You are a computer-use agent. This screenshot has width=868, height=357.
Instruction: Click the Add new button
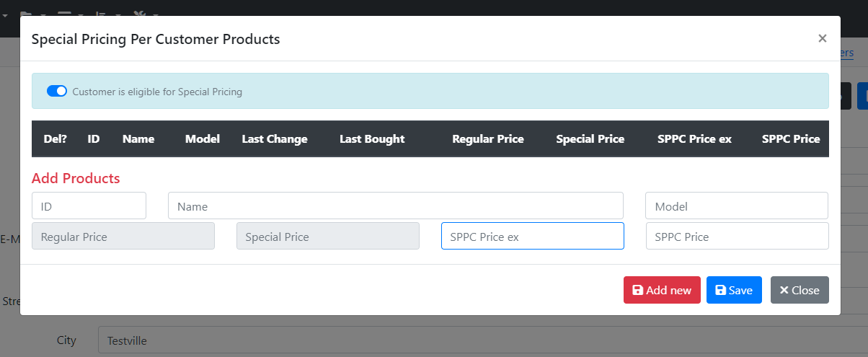point(662,290)
